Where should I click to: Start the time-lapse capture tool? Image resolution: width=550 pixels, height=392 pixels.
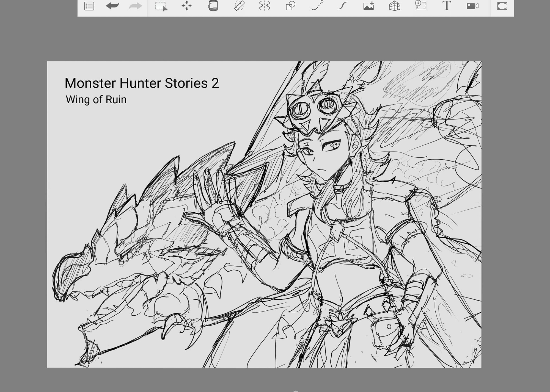coord(420,5)
